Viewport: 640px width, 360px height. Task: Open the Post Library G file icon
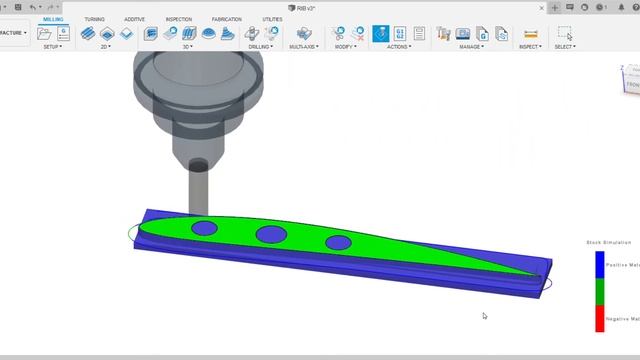click(482, 33)
